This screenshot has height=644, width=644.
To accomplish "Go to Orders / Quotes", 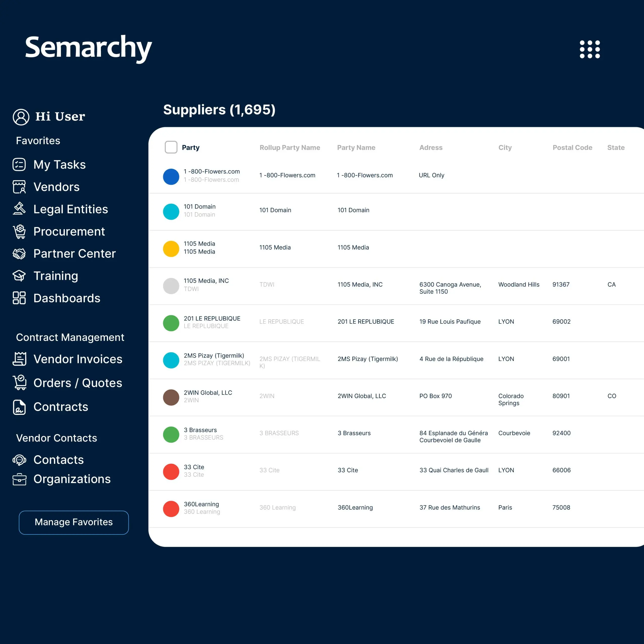I will tap(78, 383).
